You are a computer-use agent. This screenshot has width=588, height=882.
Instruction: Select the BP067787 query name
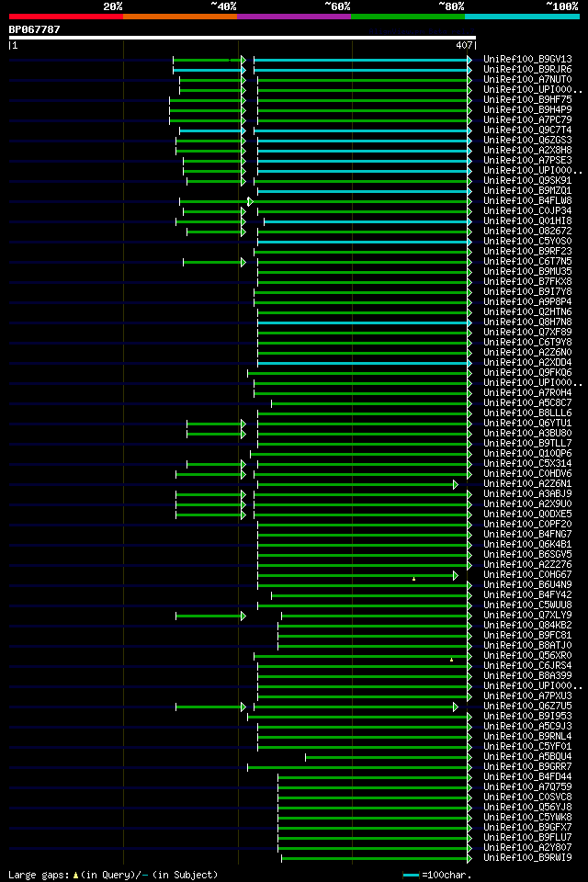tap(34, 29)
